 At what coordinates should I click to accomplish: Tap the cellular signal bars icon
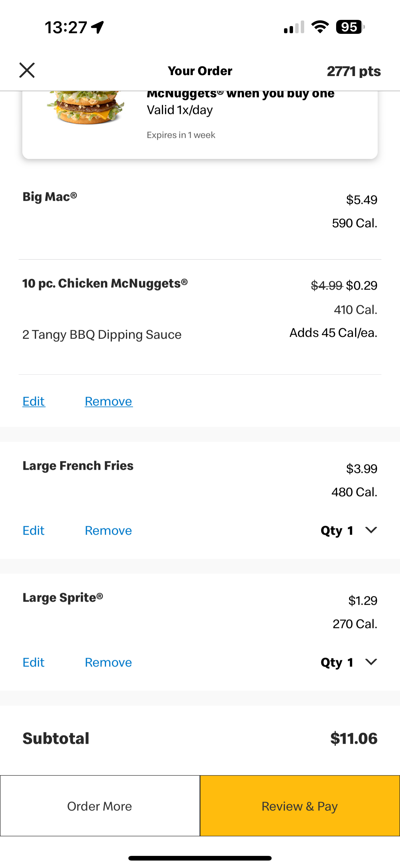pos(294,27)
